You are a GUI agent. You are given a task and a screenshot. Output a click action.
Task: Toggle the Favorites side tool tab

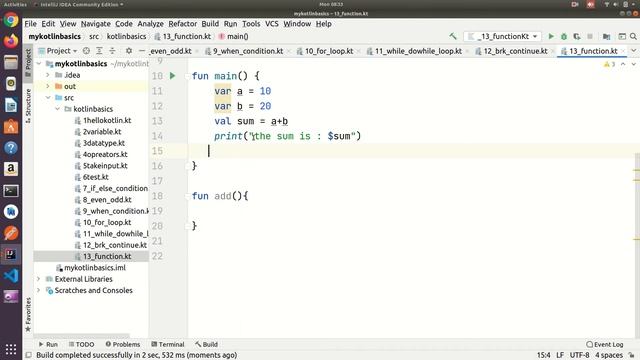(28, 315)
